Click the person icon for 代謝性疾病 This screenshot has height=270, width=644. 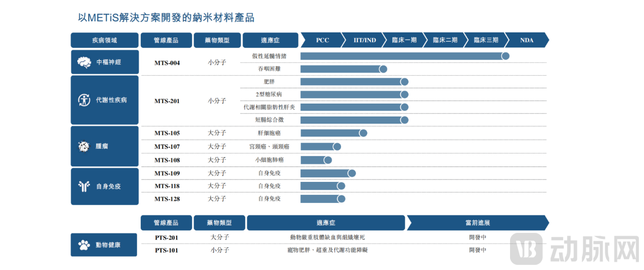84,100
